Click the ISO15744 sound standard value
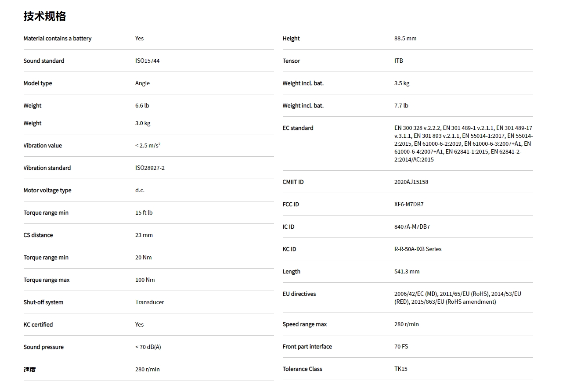This screenshot has height=381, width=588. point(147,61)
